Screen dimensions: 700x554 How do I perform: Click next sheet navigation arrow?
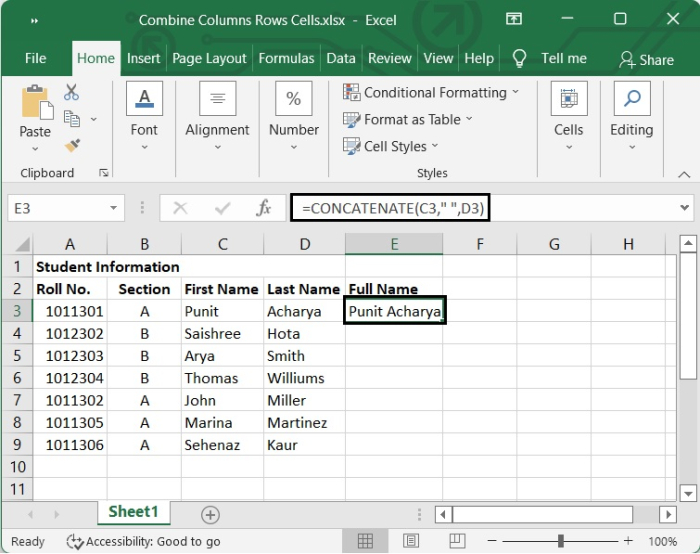pyautogui.click(x=56, y=515)
